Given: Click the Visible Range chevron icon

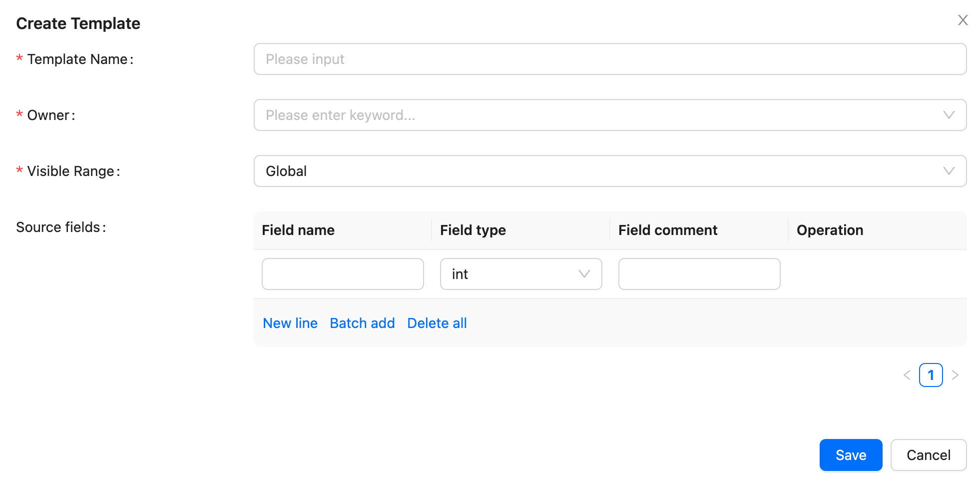Looking at the screenshot, I should 949,171.
